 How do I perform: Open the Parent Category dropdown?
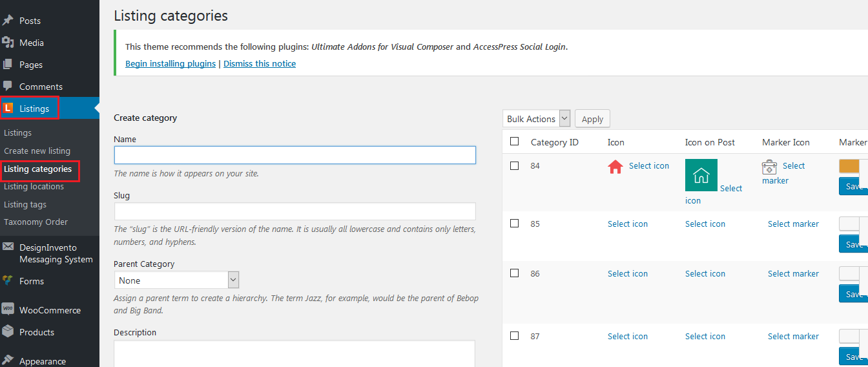(x=177, y=280)
